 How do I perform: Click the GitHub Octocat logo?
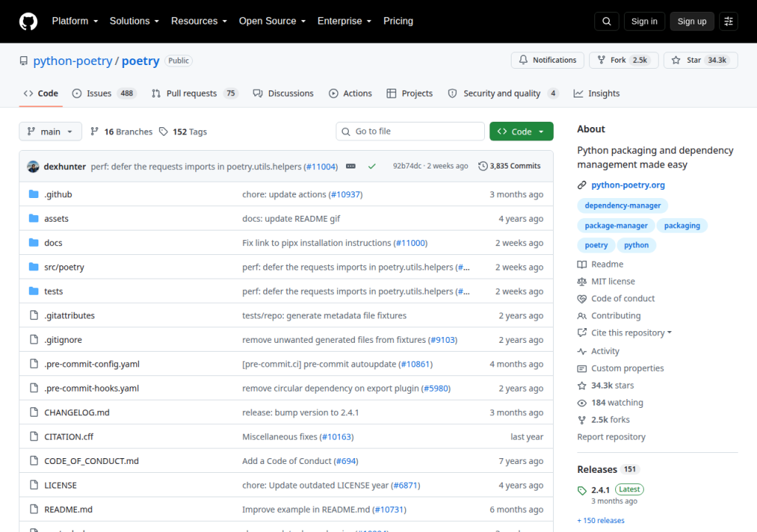click(x=28, y=21)
